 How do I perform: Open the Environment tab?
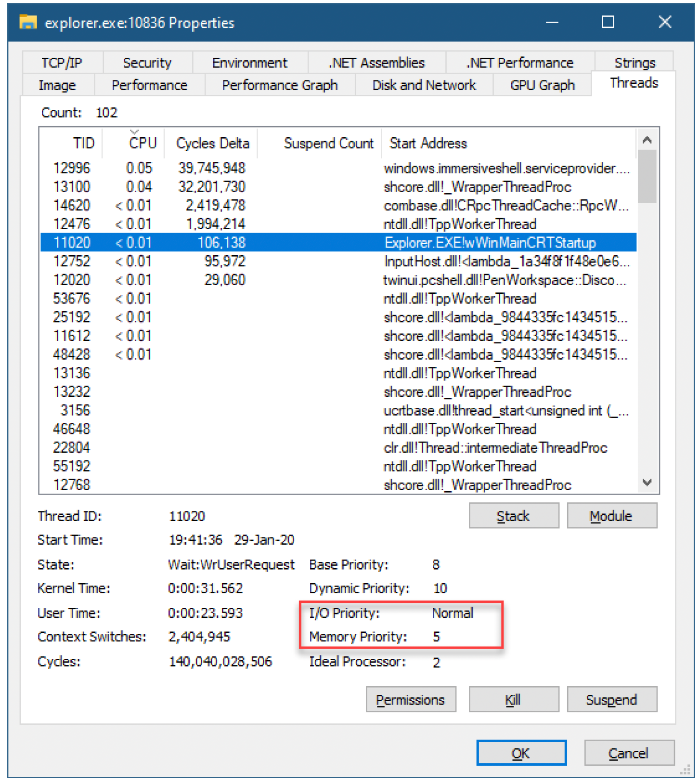click(x=249, y=63)
